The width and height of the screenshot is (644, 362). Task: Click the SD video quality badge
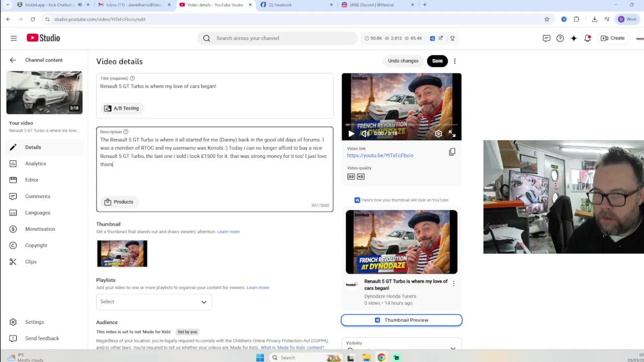pos(351,176)
